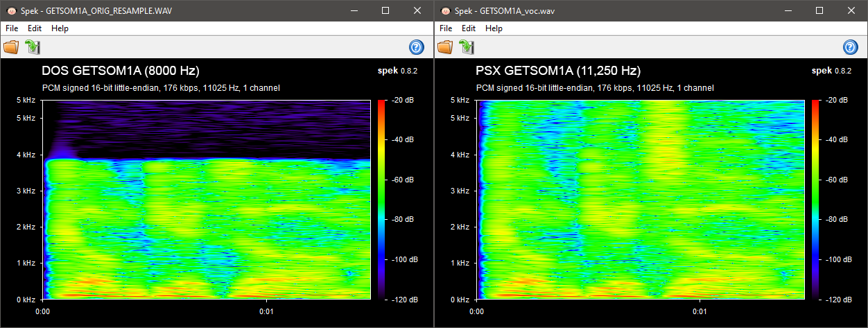Maximize the GETSOM1A_ORIG_RESAMPLE.WAV Spek window
This screenshot has width=868, height=328.
click(x=385, y=11)
